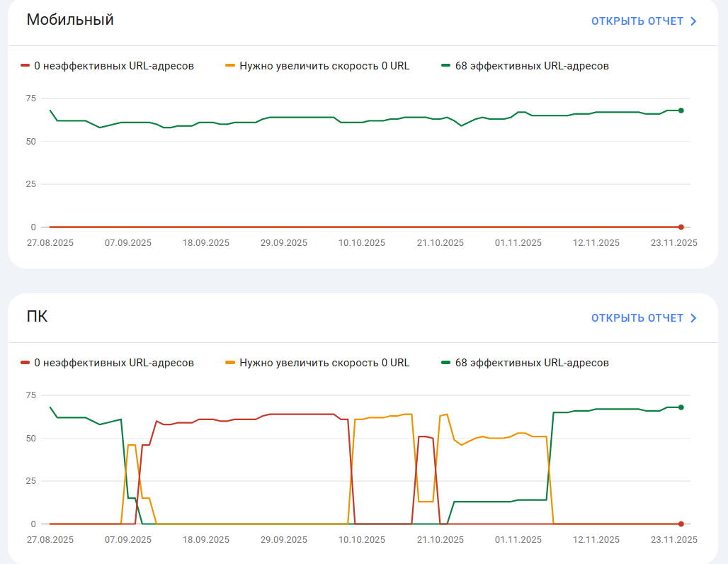Click the chevron arrow in the Мобильный card
The height and width of the screenshot is (564, 728).
click(693, 21)
